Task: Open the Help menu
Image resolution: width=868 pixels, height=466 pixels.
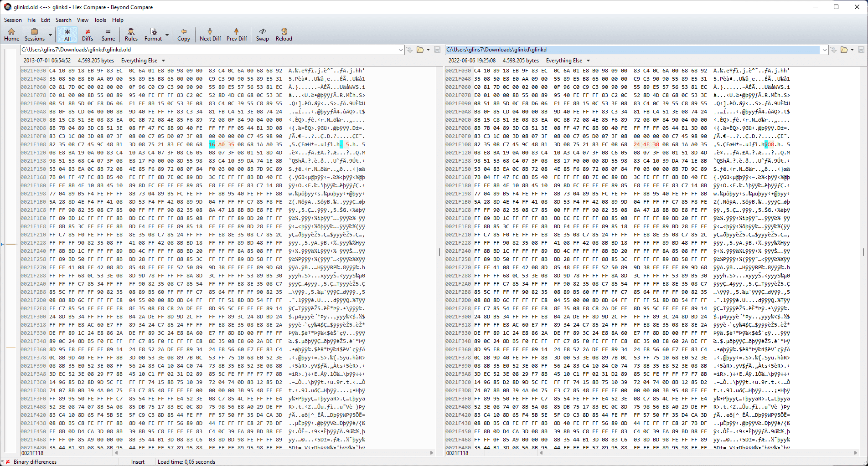Action: click(x=118, y=20)
